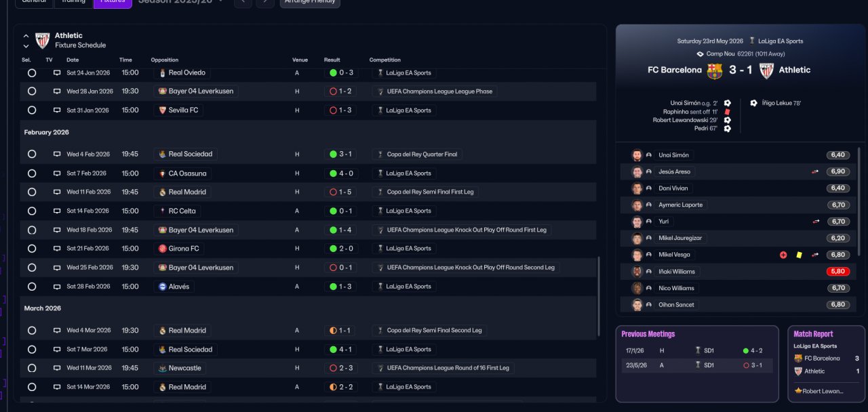Open the Season 2025/26 dropdown
Image resolution: width=868 pixels, height=412 pixels.
tap(181, 1)
